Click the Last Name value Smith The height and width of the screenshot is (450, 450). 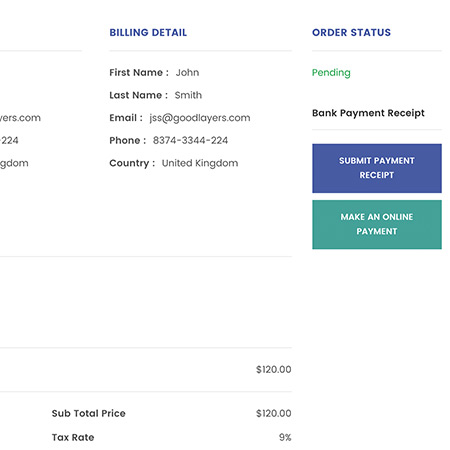(188, 95)
